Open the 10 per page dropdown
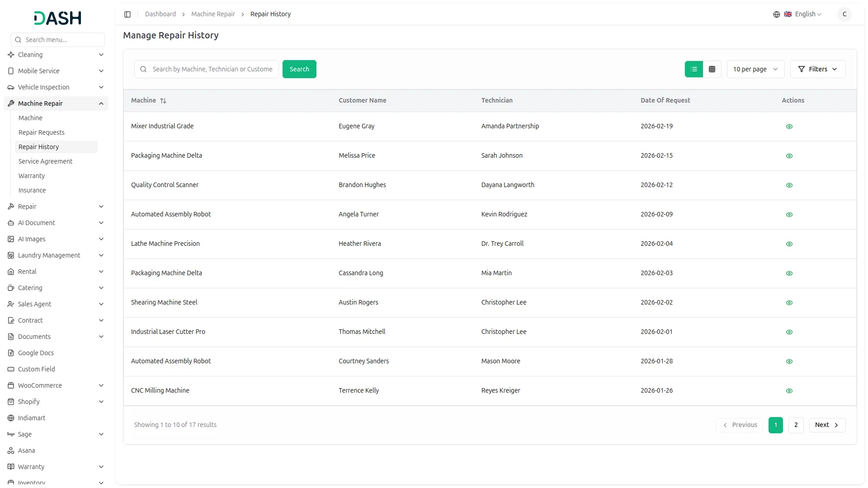The height and width of the screenshot is (488, 868). 755,69
